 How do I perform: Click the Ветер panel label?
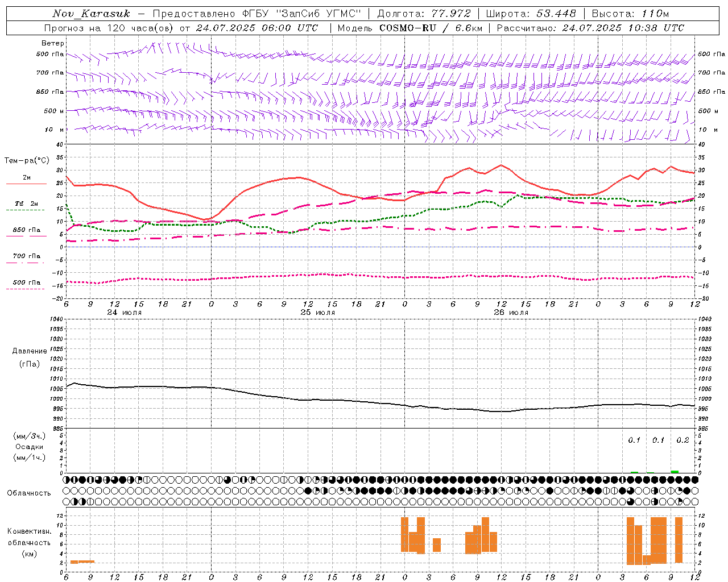pyautogui.click(x=53, y=43)
